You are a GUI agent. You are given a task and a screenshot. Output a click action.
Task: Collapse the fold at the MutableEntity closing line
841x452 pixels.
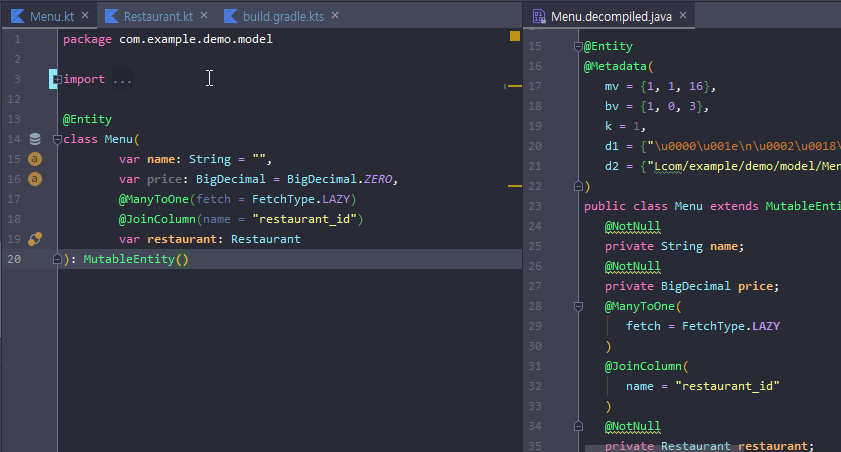coord(57,260)
